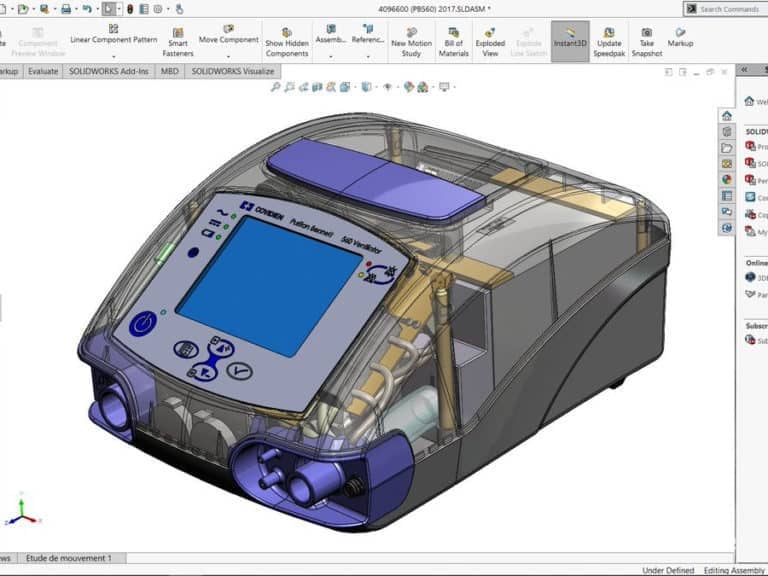The image size is (768, 576).
Task: Switch to SOLIDWORKS Add-Ins tab
Action: (x=109, y=71)
